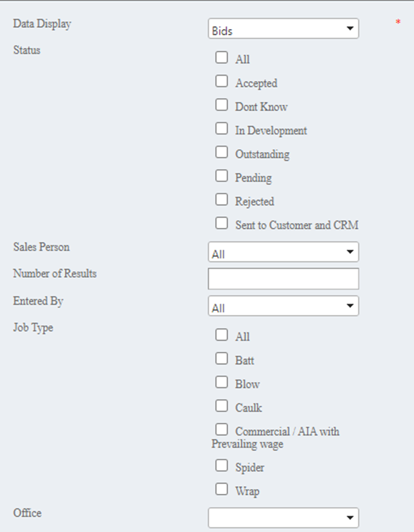Check Sent to Customer and CRM

click(222, 224)
